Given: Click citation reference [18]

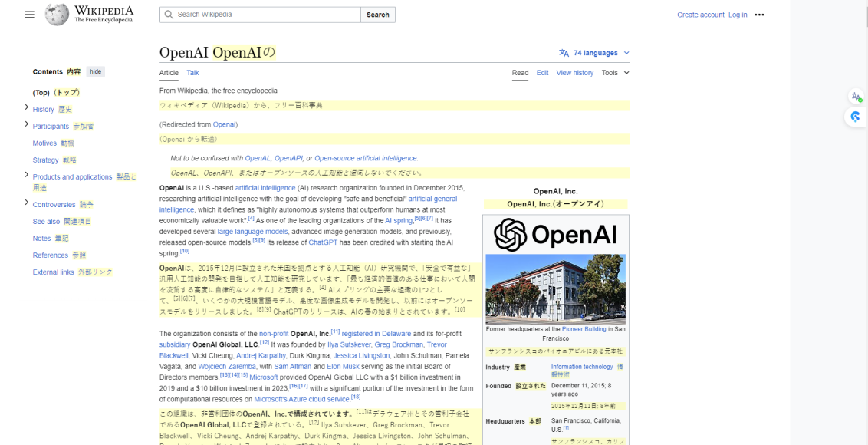Looking at the screenshot, I should tap(355, 397).
